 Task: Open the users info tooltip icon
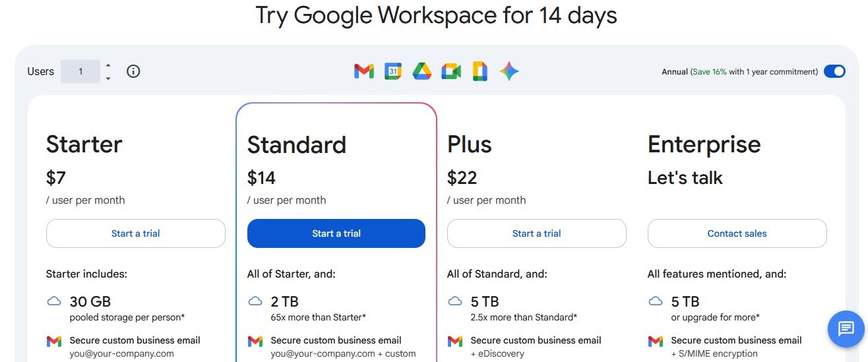pos(133,71)
